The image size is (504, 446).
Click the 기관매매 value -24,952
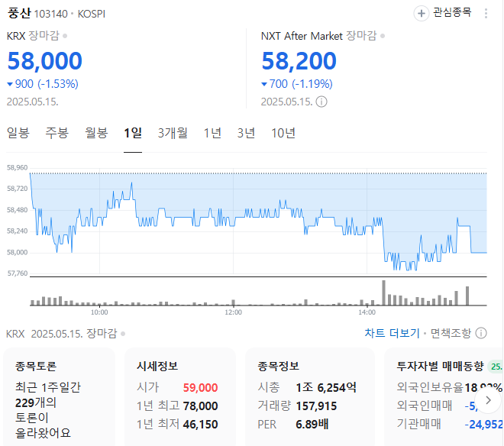(x=484, y=425)
